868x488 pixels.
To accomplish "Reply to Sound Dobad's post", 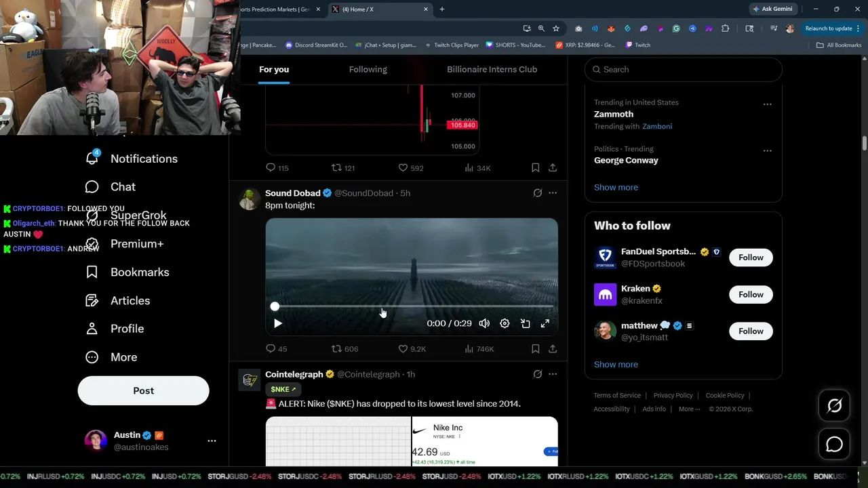I will [277, 349].
